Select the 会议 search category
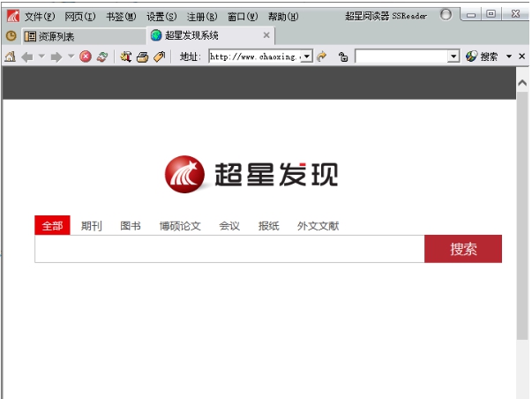The image size is (532, 399). [229, 226]
